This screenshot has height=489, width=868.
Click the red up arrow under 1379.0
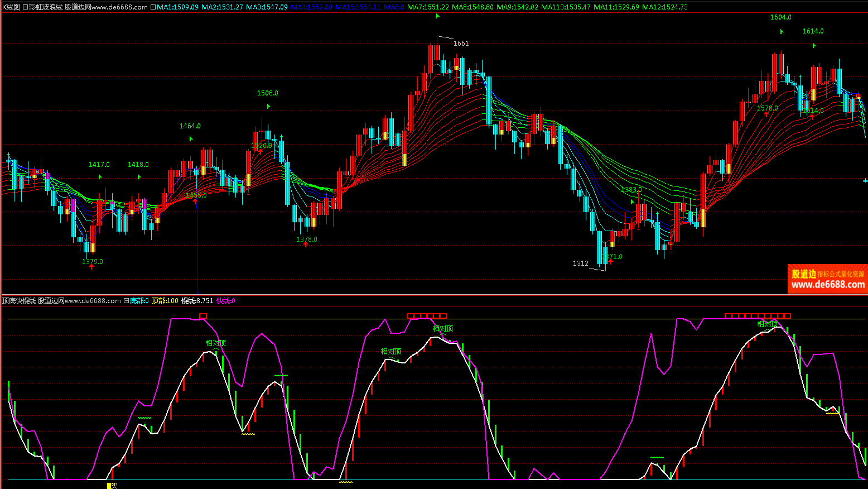[91, 267]
